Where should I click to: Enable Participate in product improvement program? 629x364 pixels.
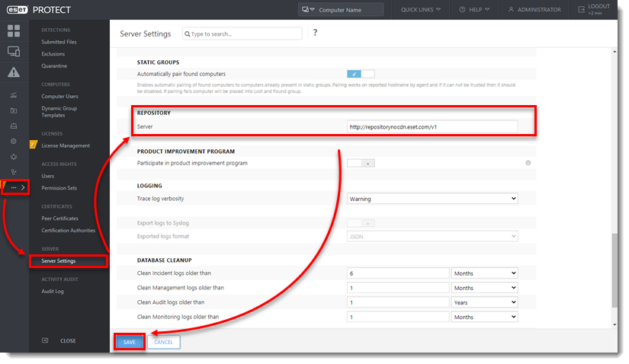(x=361, y=163)
